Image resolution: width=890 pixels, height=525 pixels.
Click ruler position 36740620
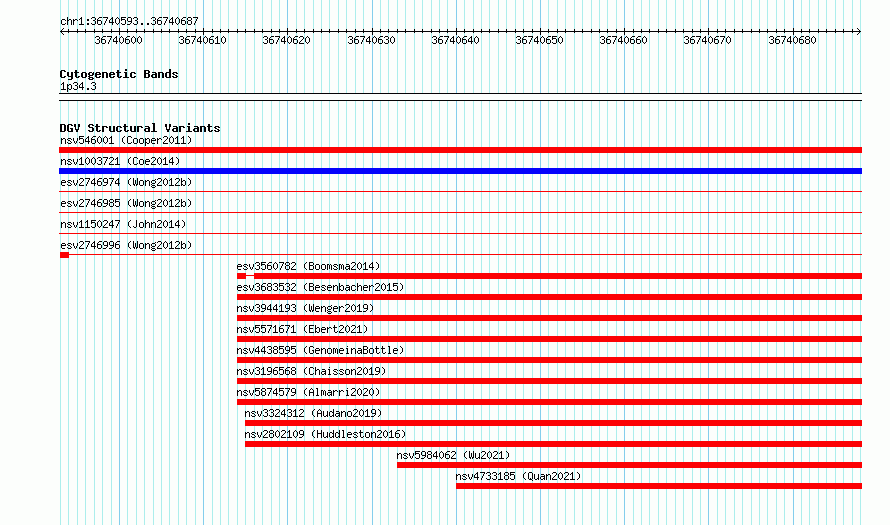(x=286, y=40)
